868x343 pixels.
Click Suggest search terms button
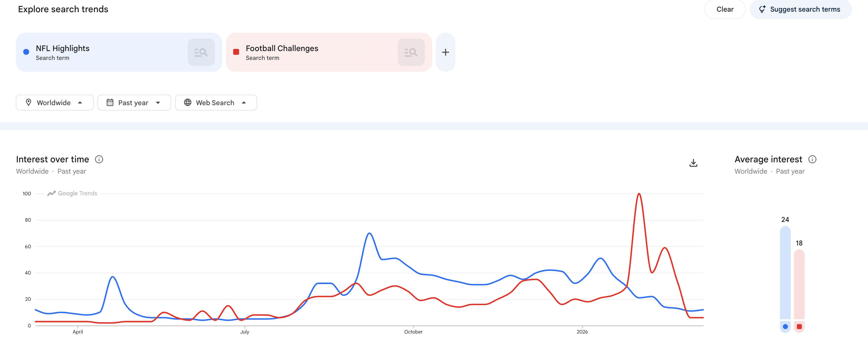click(x=800, y=9)
